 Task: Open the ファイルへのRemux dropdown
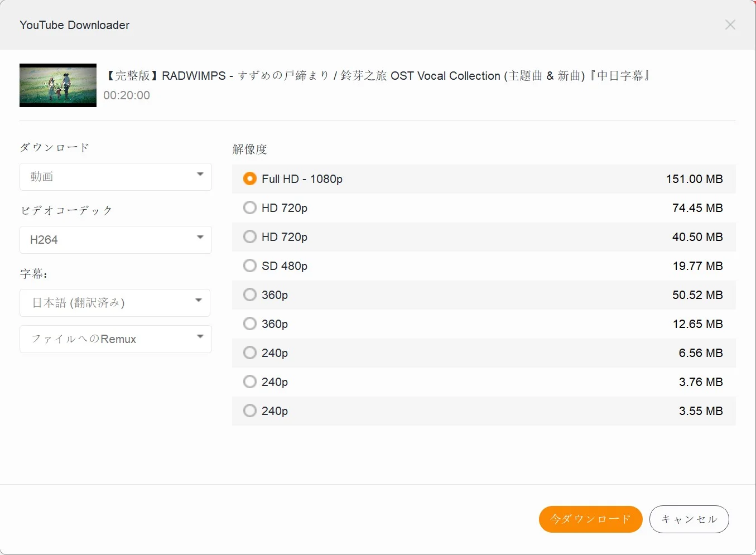[x=115, y=339]
